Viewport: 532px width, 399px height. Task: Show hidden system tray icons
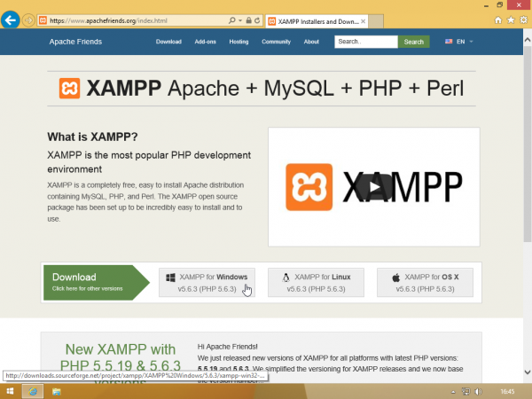click(x=453, y=392)
